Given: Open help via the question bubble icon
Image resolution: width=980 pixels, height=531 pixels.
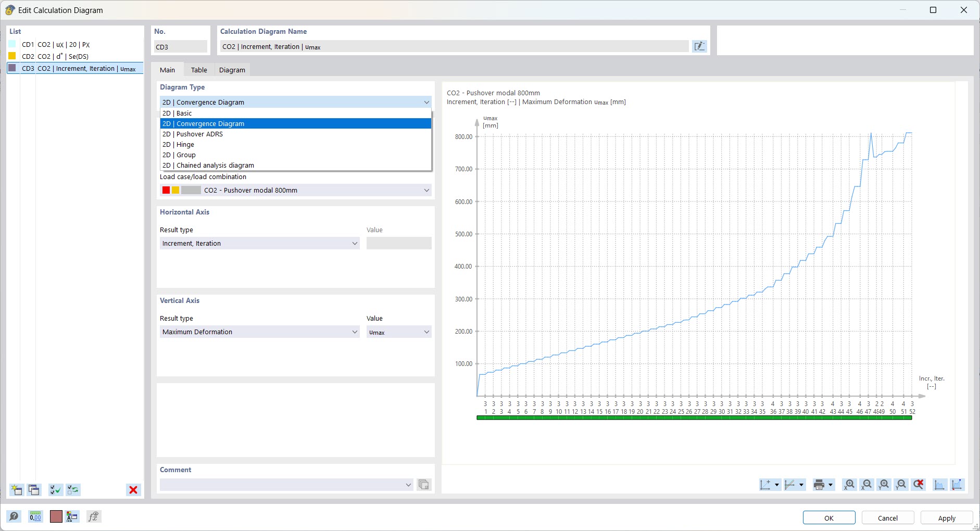Looking at the screenshot, I should pyautogui.click(x=14, y=516).
